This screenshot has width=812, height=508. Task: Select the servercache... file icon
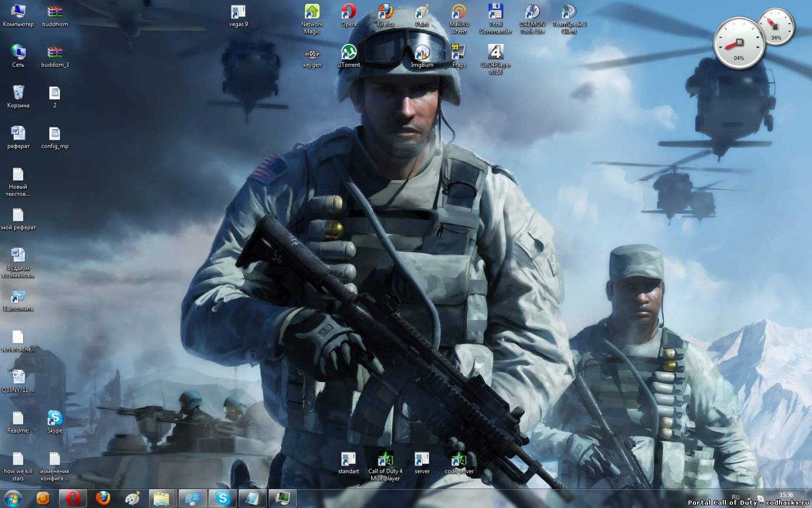18,340
